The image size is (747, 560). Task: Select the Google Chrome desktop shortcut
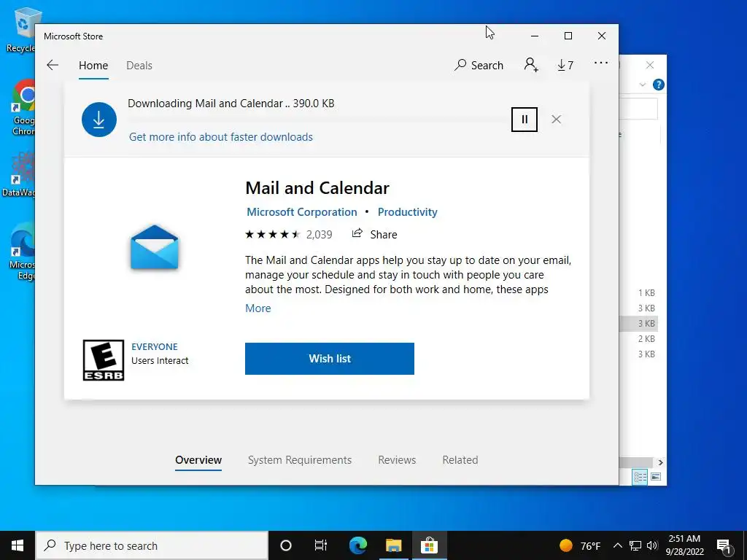21,108
